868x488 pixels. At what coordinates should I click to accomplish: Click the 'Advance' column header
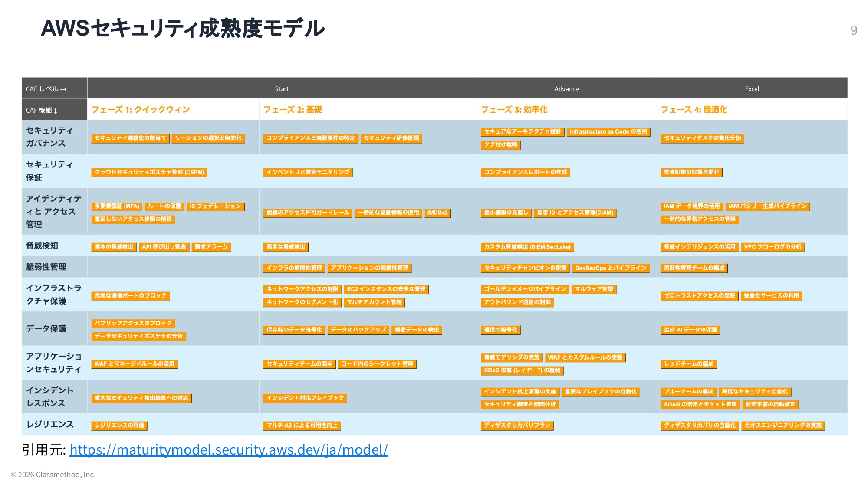click(566, 88)
